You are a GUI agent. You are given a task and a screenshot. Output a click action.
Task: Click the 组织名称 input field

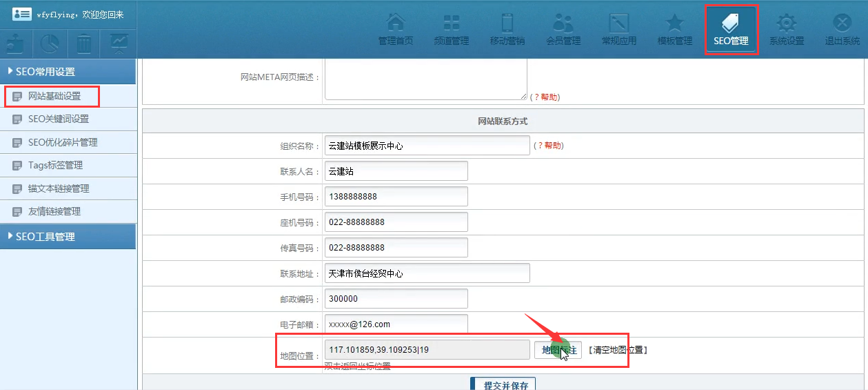click(x=427, y=146)
